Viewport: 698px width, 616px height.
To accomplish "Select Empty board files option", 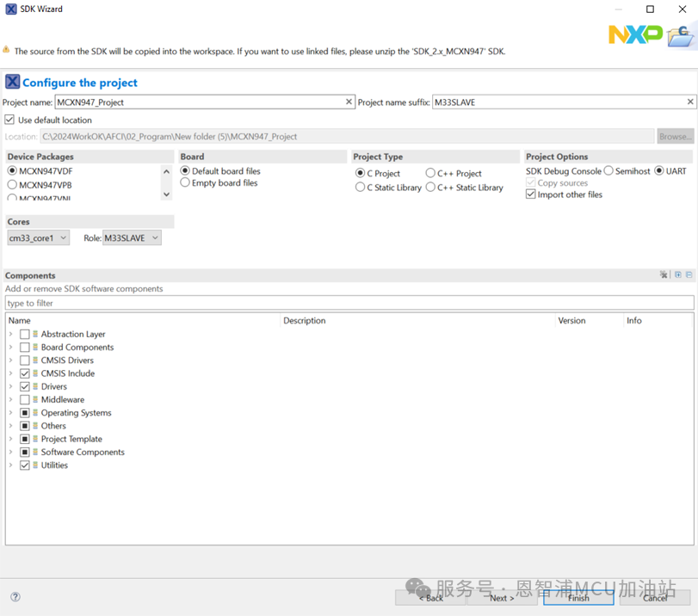I will [x=185, y=182].
